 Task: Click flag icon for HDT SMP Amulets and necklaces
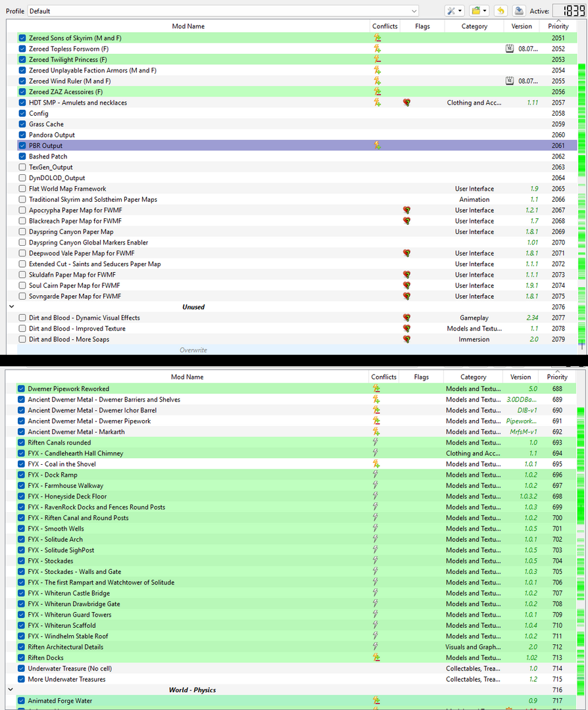point(406,103)
